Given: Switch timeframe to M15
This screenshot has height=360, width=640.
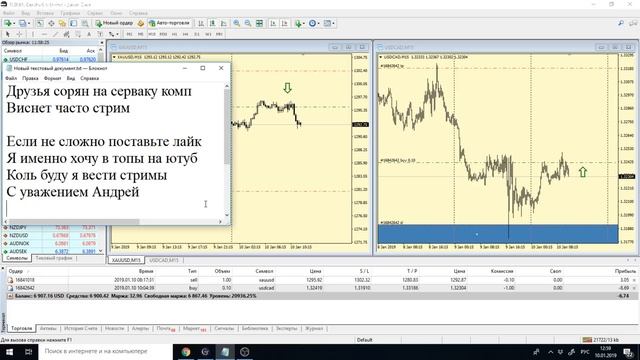Looking at the screenshot, I should pos(152,34).
